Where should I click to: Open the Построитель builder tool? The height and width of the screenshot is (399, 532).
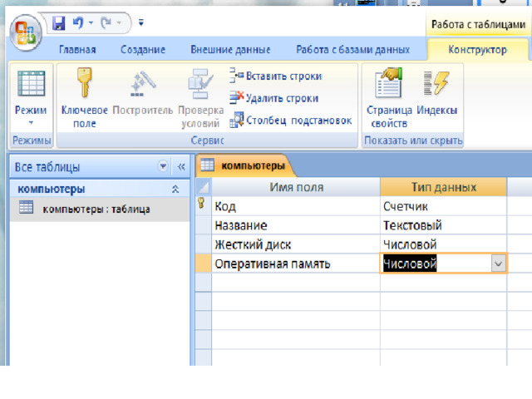[x=142, y=91]
